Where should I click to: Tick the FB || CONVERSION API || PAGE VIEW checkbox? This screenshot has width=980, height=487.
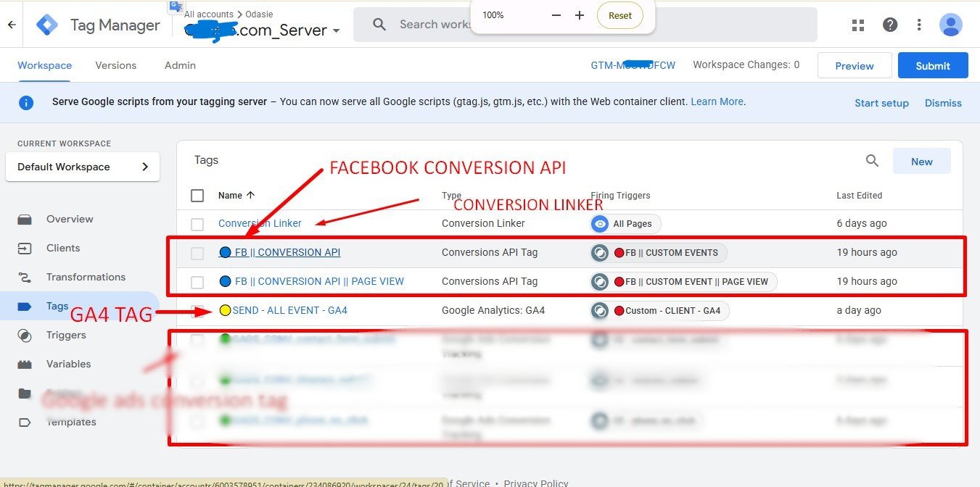coord(197,282)
